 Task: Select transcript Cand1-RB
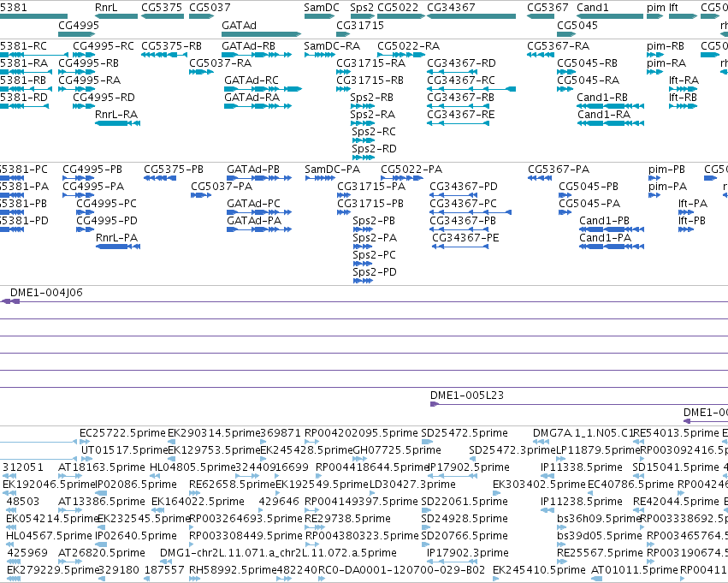[602, 98]
